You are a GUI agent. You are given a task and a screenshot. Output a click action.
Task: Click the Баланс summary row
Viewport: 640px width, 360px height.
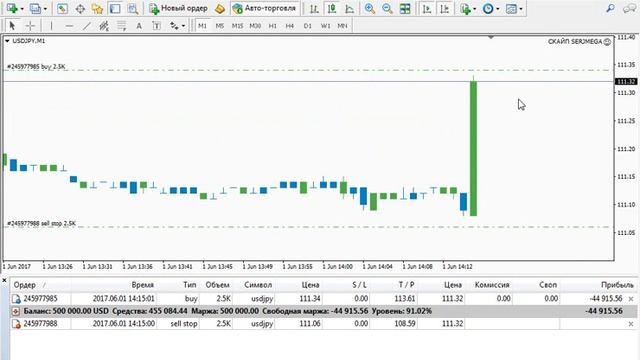[x=324, y=311]
